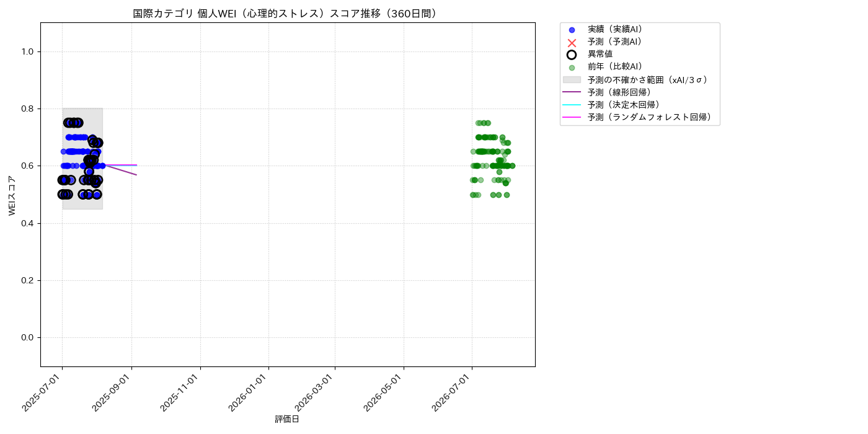
Task: Click the purple 線形回帰 legend line
Action: 572,92
